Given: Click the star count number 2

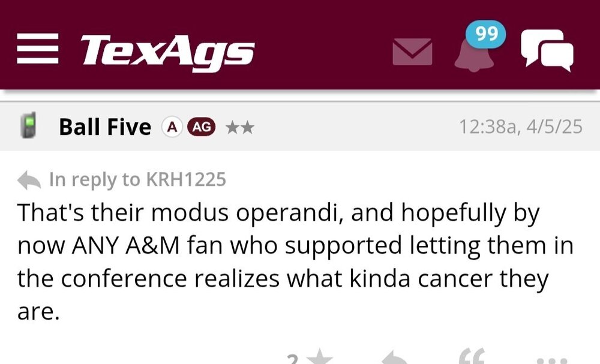Looking at the screenshot, I should tap(292, 359).
